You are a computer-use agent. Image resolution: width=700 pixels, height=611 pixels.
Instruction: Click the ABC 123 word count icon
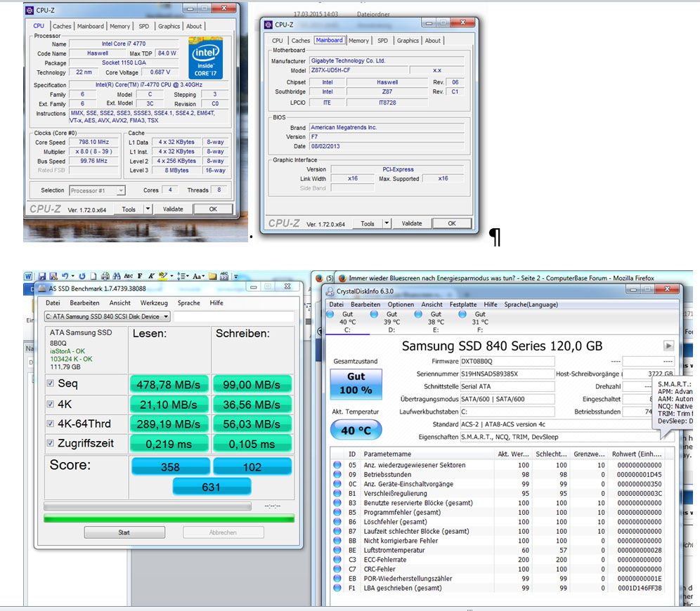tap(224, 277)
